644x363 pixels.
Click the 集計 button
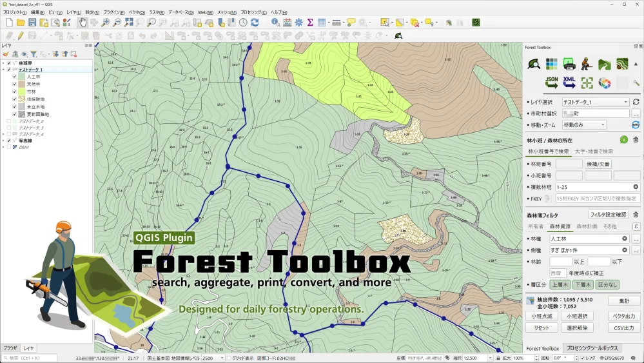[x=624, y=301]
